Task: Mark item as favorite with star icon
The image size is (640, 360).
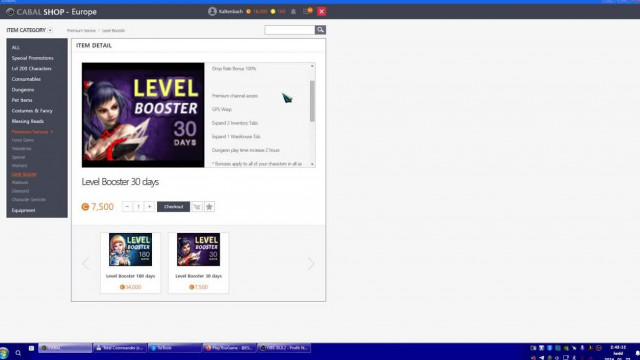Action: [209, 207]
